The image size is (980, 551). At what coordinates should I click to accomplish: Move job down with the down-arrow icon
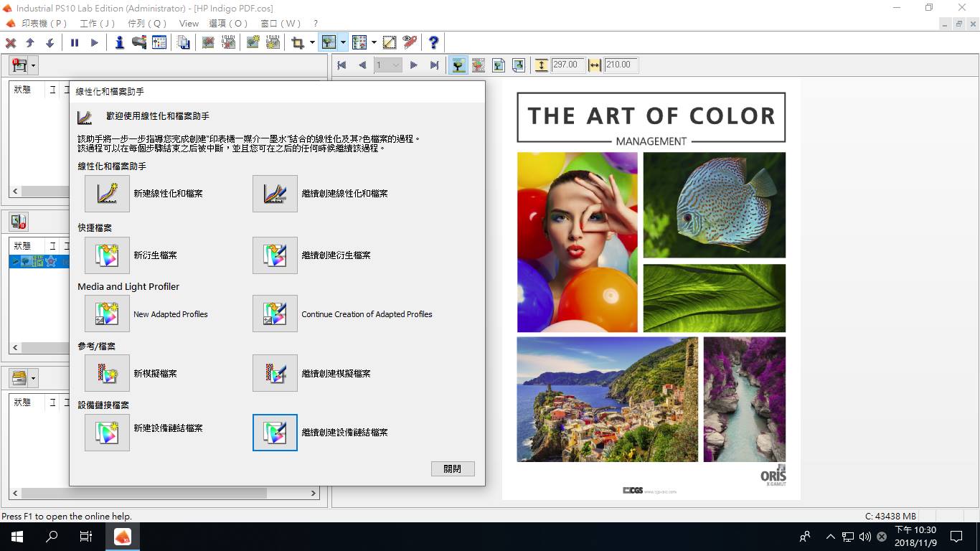(x=50, y=43)
